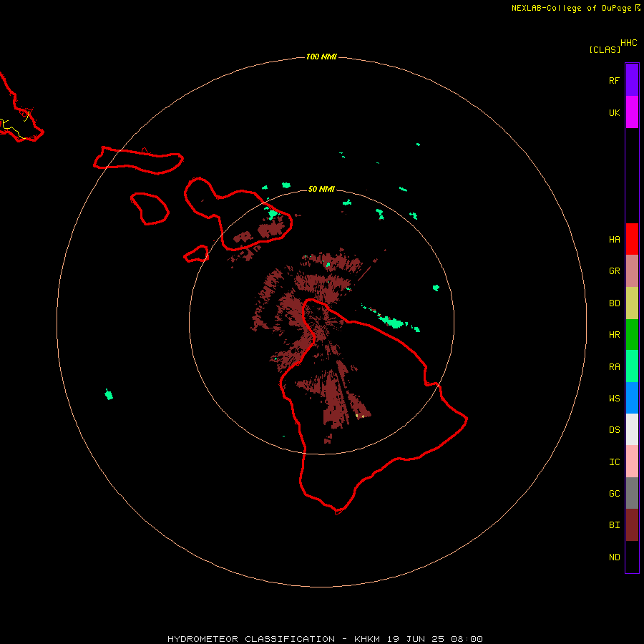Click the GR legend label

click(614, 271)
